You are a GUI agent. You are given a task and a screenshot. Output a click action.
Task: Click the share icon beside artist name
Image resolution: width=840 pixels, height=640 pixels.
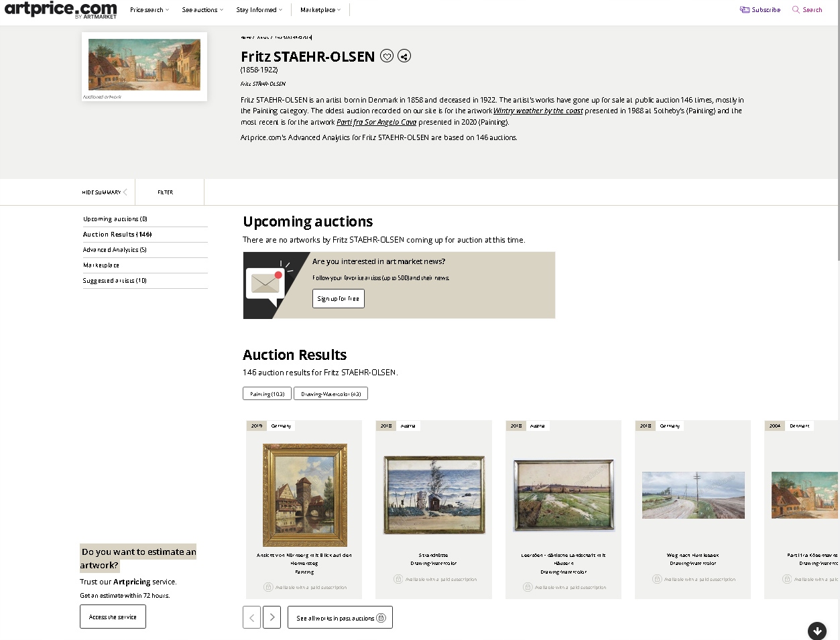coord(404,56)
